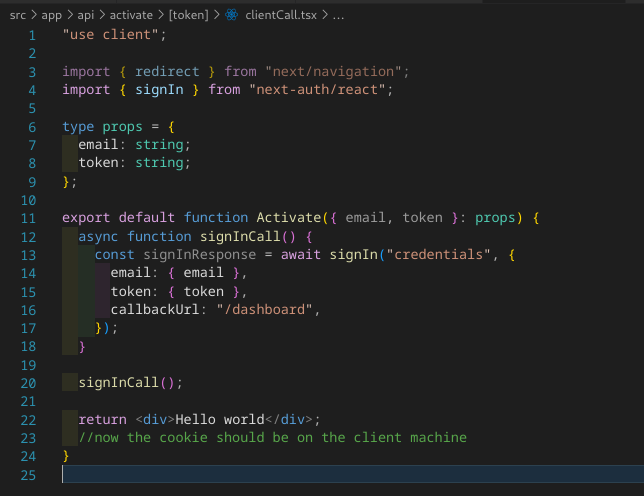Image resolution: width=644 pixels, height=496 pixels.
Task: Click the "credentials" string
Action: (x=439, y=255)
